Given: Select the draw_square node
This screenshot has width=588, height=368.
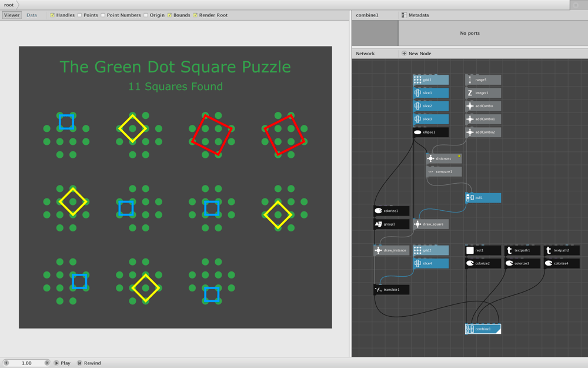Looking at the screenshot, I should coord(430,224).
